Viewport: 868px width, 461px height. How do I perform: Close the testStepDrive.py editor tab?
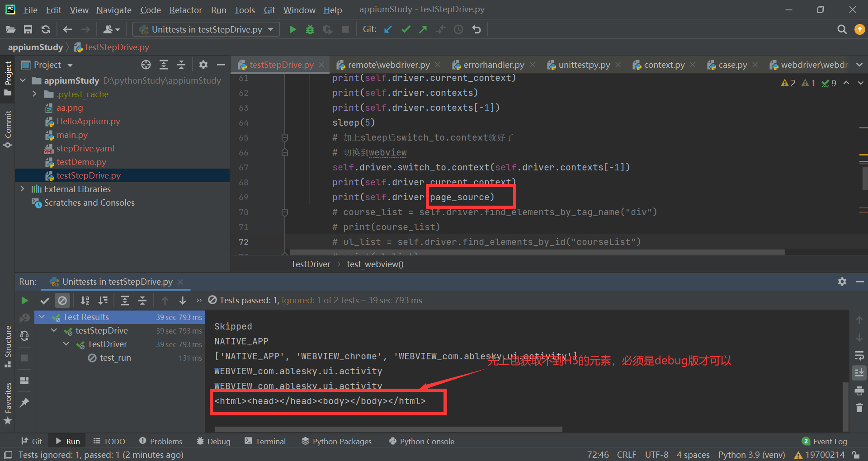pyautogui.click(x=321, y=65)
